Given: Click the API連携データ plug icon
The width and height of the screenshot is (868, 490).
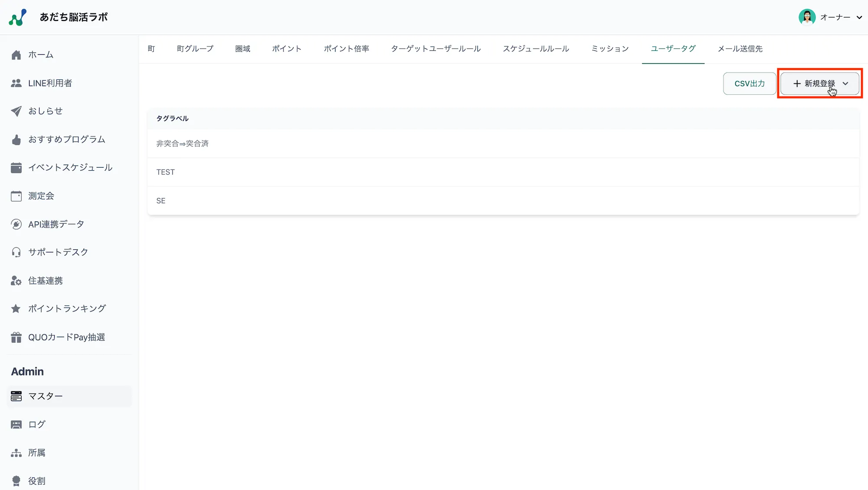Looking at the screenshot, I should (x=16, y=224).
